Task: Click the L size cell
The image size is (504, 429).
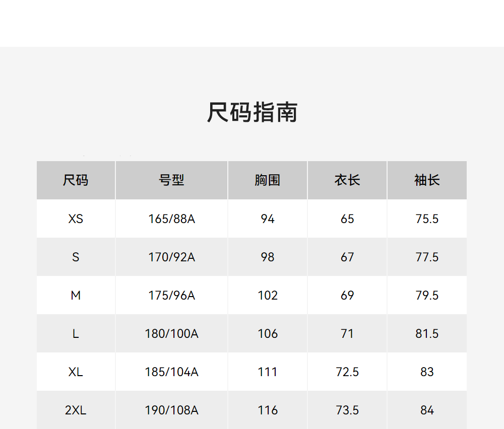Action: (76, 334)
